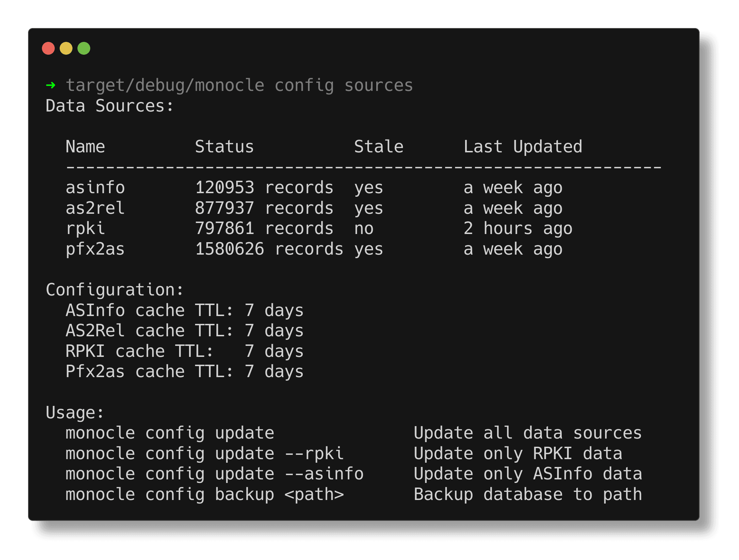
Task: Select the 'asinfo' source name
Action: (95, 188)
